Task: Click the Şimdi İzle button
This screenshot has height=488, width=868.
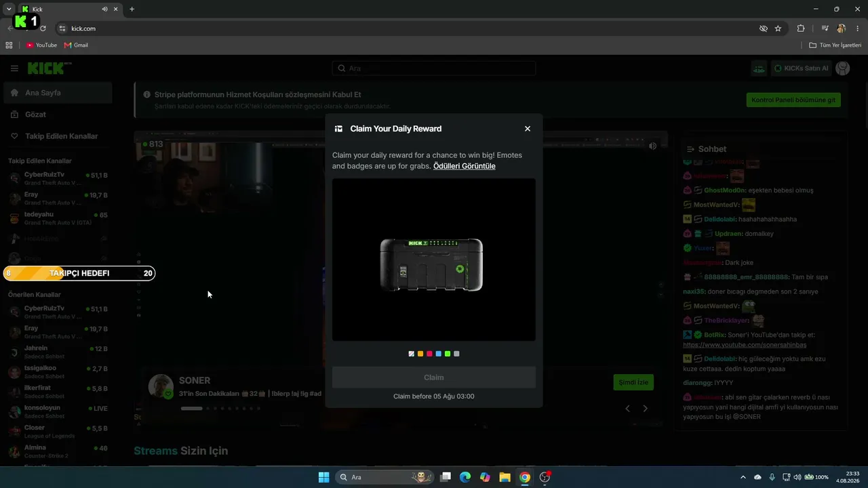Action: tap(633, 382)
